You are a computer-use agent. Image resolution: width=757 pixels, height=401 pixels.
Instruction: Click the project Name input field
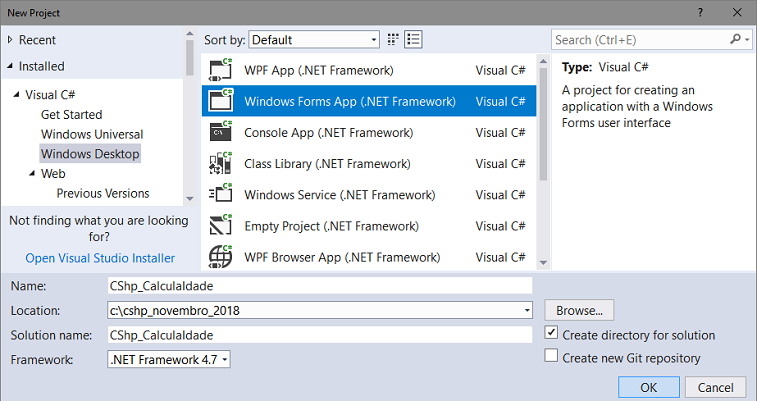click(320, 286)
